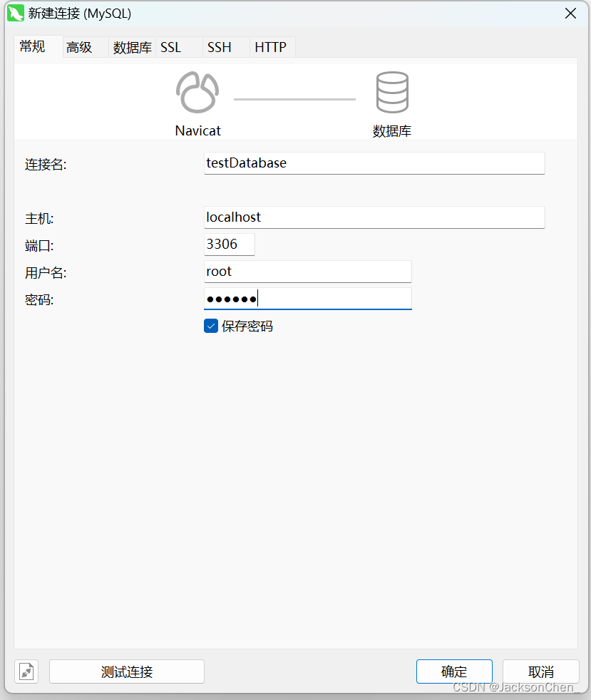The height and width of the screenshot is (700, 591).
Task: Click the 端口: label
Action: [39, 245]
